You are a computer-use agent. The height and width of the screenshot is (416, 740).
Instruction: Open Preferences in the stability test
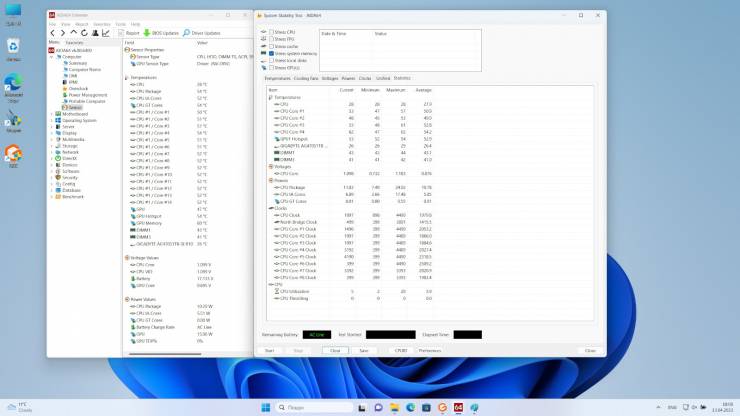click(429, 351)
